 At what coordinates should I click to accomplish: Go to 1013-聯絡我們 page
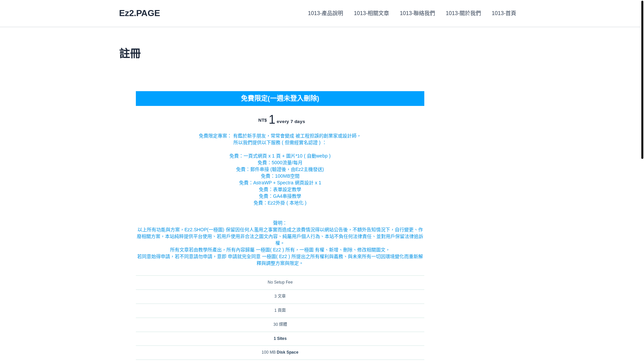coord(417,13)
